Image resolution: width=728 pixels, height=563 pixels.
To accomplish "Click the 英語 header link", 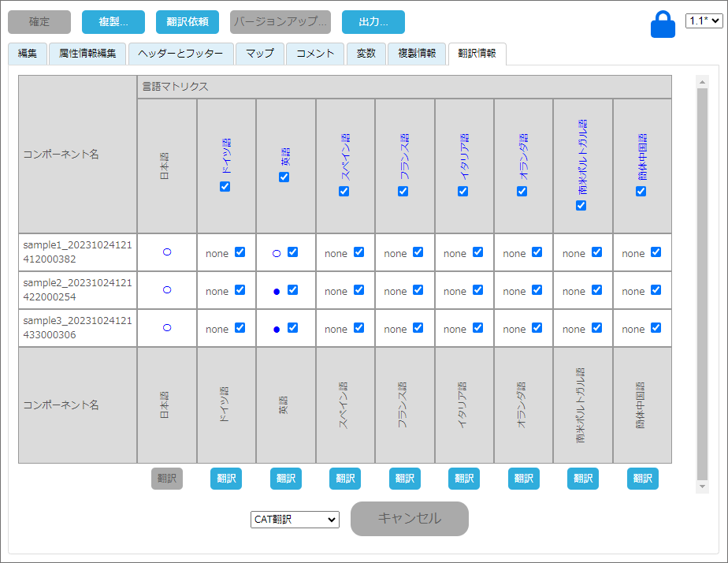I will [x=284, y=157].
